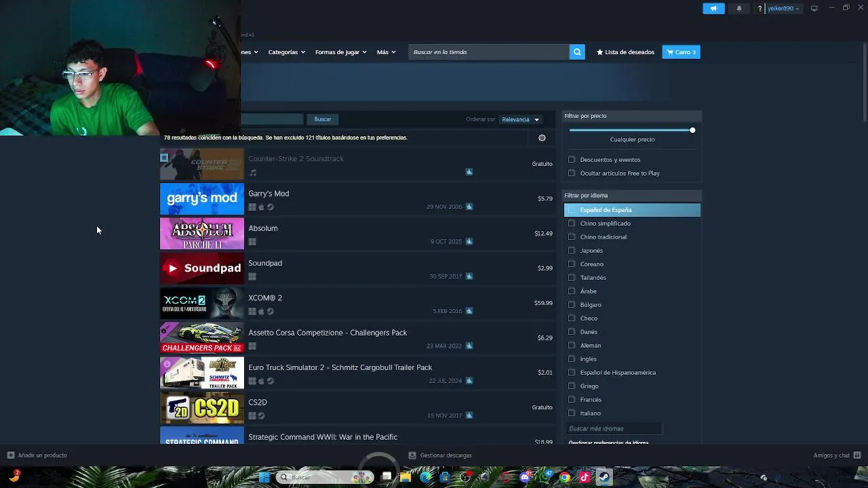Check Francés language filter
This screenshot has height=488, width=868.
point(572,400)
